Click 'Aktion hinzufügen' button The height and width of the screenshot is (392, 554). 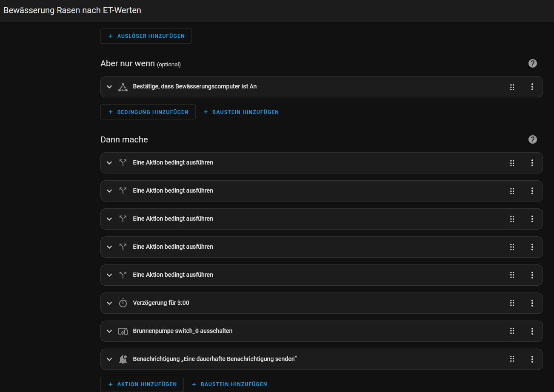coord(142,384)
